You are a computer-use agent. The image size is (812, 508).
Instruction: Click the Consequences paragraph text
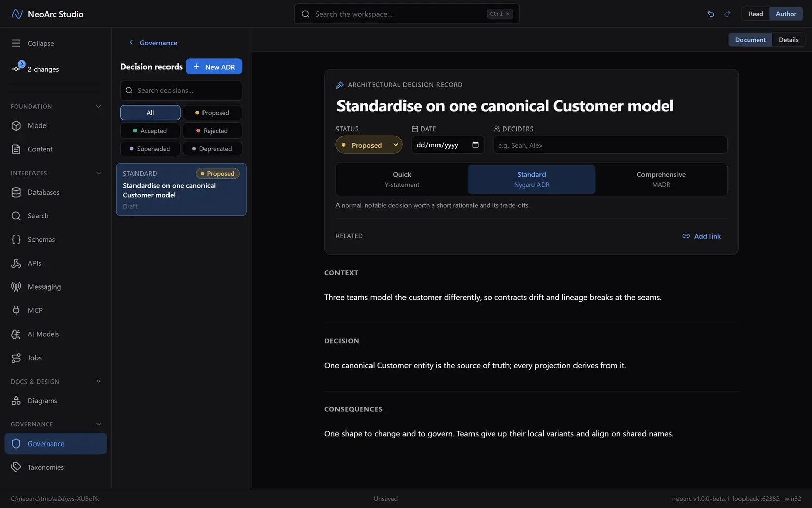(x=499, y=434)
